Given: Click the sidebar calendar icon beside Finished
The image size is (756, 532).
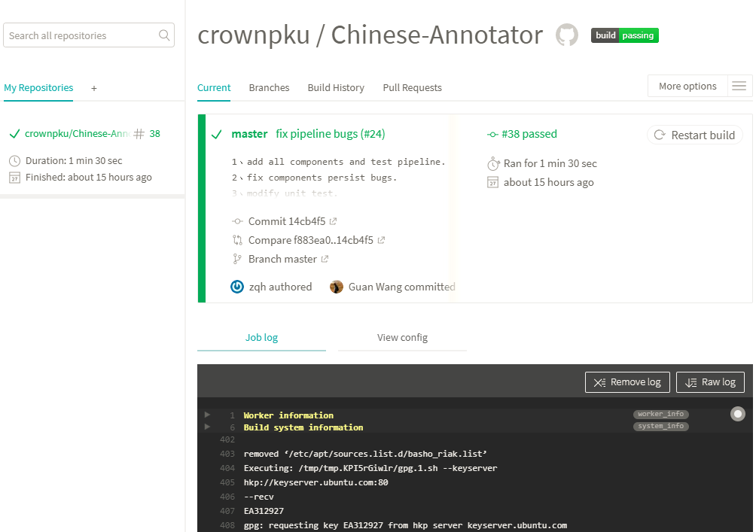Looking at the screenshot, I should pos(15,178).
